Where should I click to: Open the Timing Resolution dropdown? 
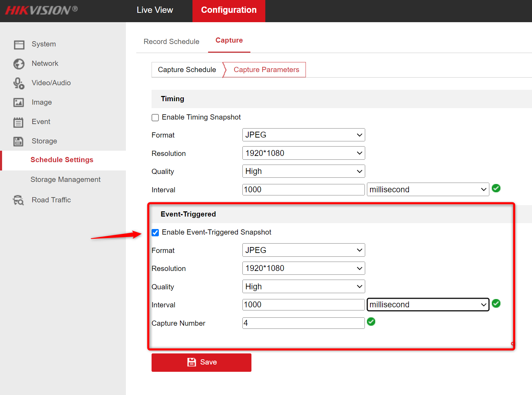[303, 153]
